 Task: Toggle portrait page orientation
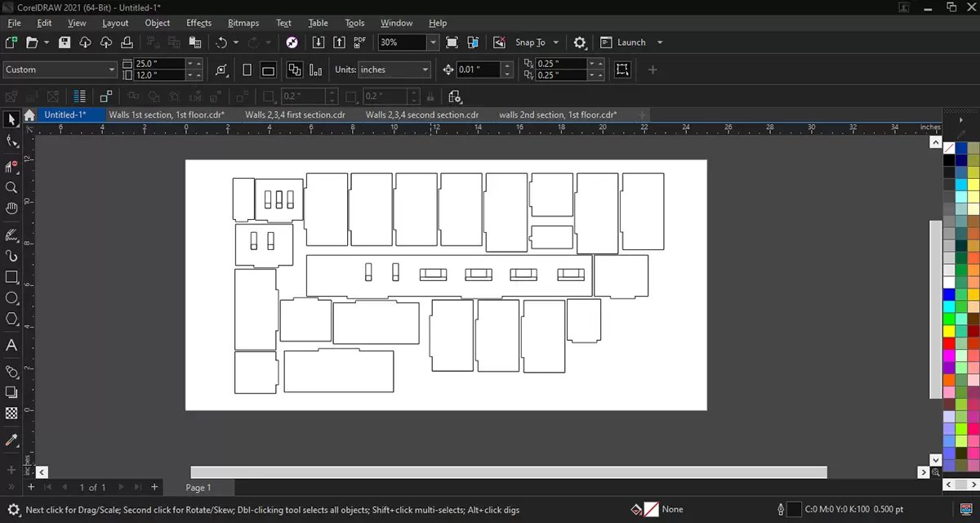[x=247, y=70]
